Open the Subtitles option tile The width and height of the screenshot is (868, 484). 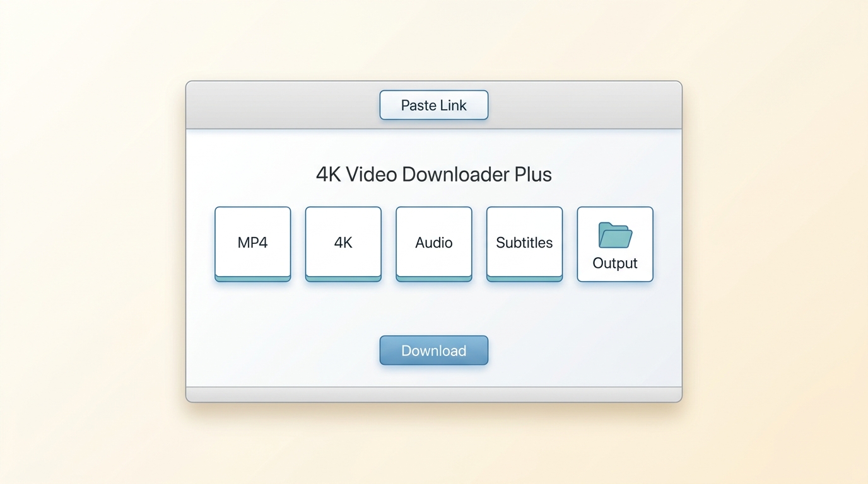(524, 244)
